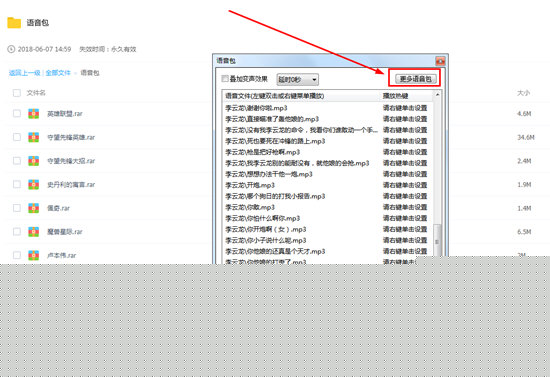This screenshot has height=377, width=550.
Task: Click the 更多语音包 button
Action: (x=416, y=79)
